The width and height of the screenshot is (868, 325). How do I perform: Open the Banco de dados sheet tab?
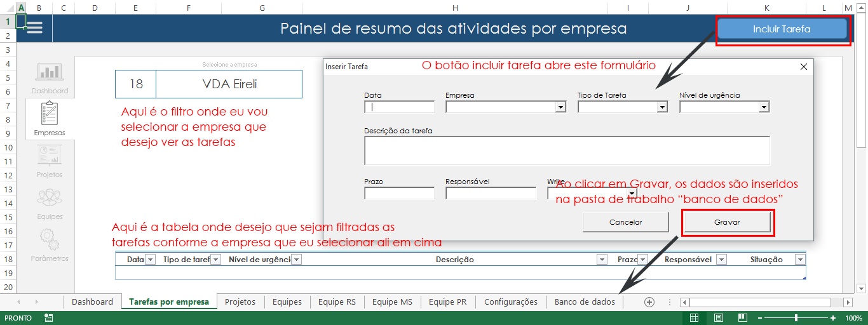(x=585, y=302)
